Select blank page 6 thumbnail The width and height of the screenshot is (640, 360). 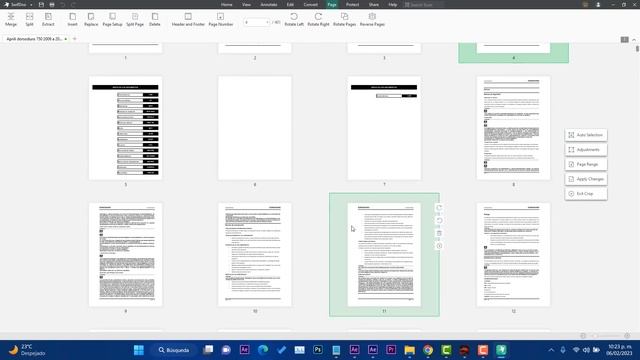tap(255, 128)
